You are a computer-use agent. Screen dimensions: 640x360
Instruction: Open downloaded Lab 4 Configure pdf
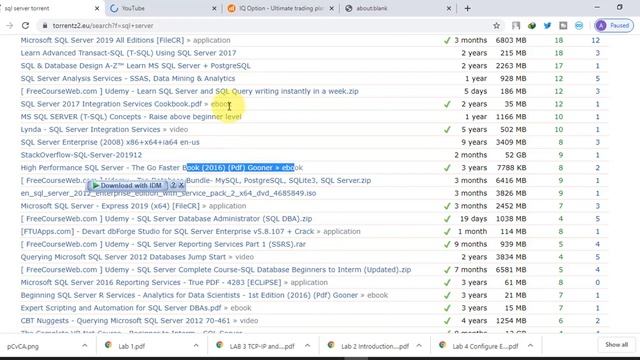pyautogui.click(x=485, y=346)
